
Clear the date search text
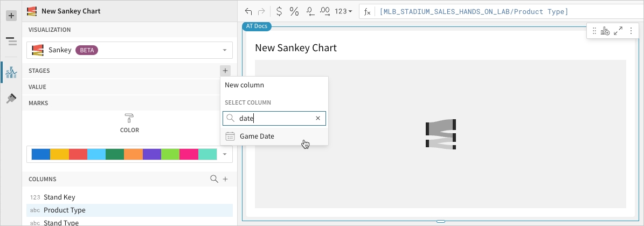(x=318, y=118)
